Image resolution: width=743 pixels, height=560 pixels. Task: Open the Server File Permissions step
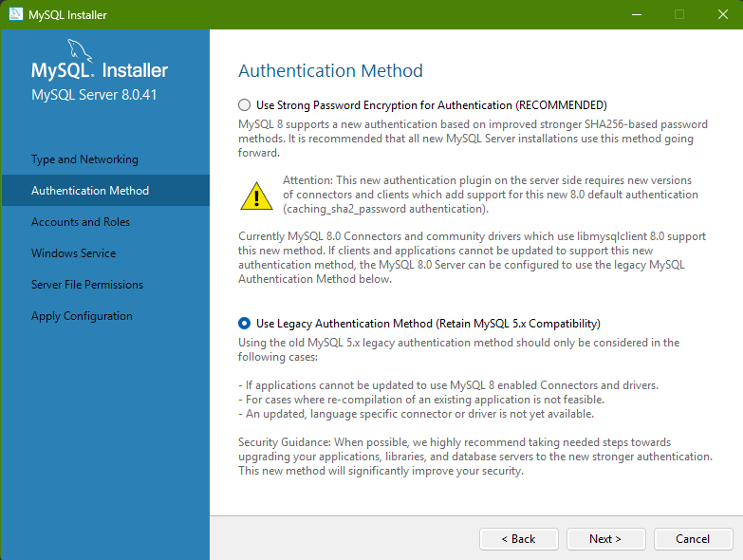coord(87,285)
